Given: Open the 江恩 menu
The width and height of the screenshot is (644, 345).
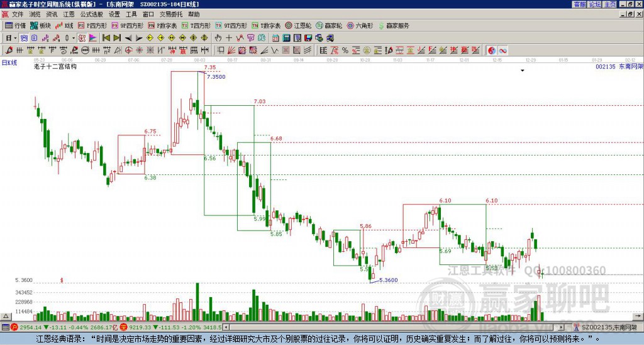Looking at the screenshot, I should click(x=69, y=14).
